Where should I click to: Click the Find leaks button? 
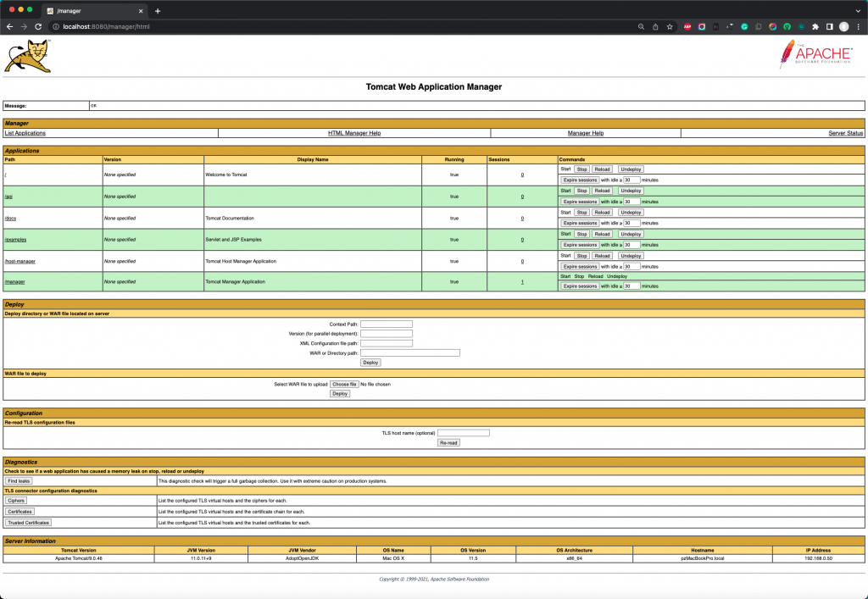(19, 481)
